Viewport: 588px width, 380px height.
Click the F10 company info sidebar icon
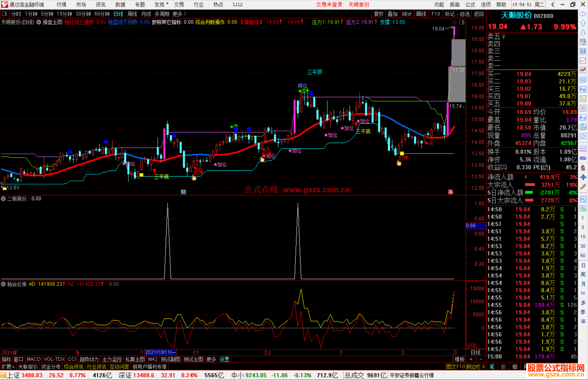583,89
